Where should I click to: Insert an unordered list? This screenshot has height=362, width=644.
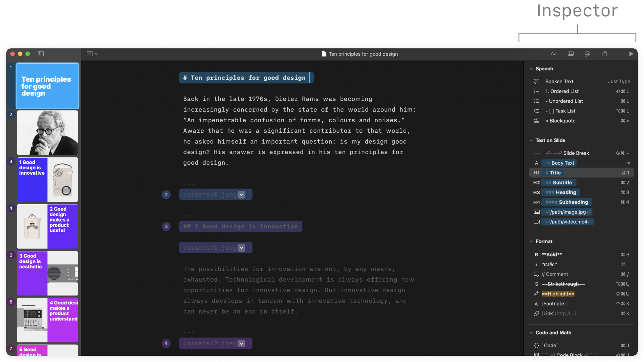(x=564, y=101)
